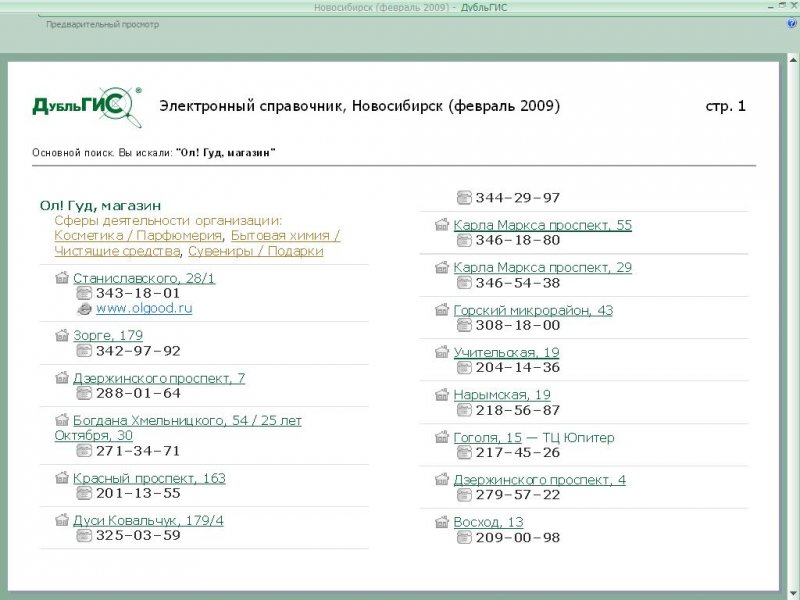Viewport: 800px width, 600px height.
Task: Open the Учительская, 19 address link
Action: coord(506,353)
